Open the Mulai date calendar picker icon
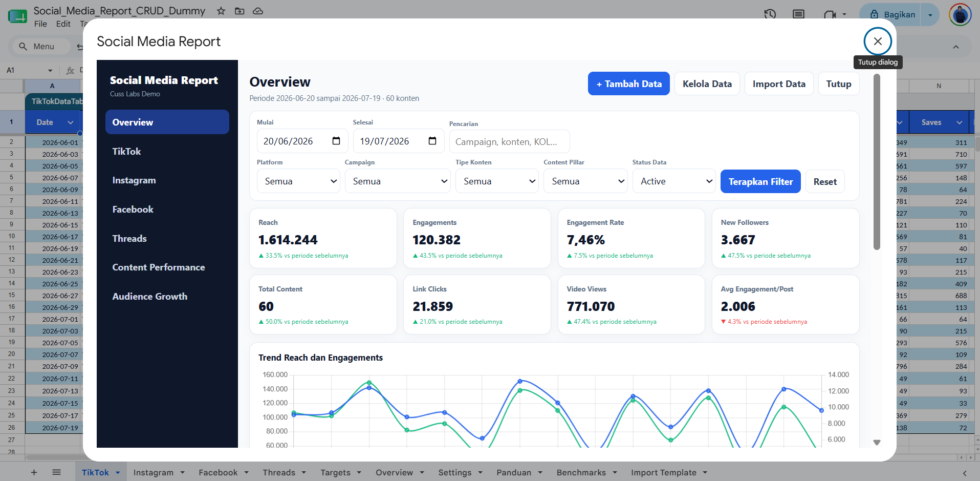Screen dimensions: 980x481 (x=336, y=141)
